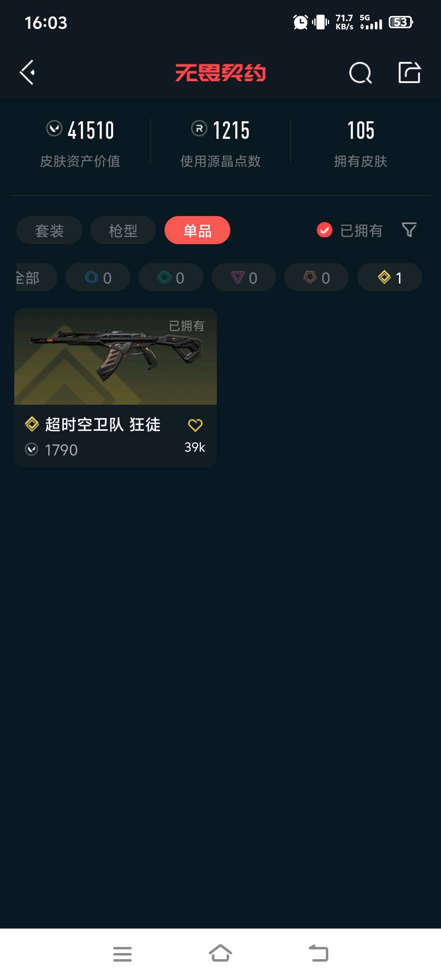Tap the share icon at top right
441x980 pixels.
(x=410, y=72)
